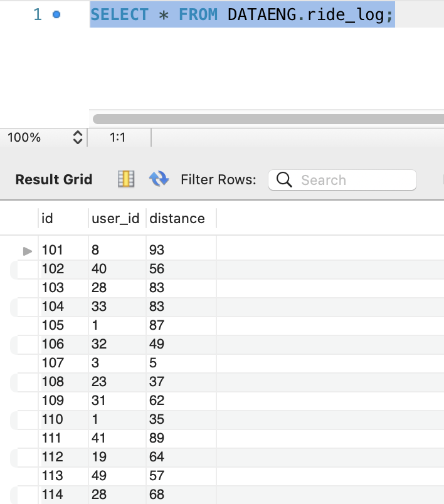The width and height of the screenshot is (444, 504).
Task: Select the distance column header
Action: tap(177, 218)
